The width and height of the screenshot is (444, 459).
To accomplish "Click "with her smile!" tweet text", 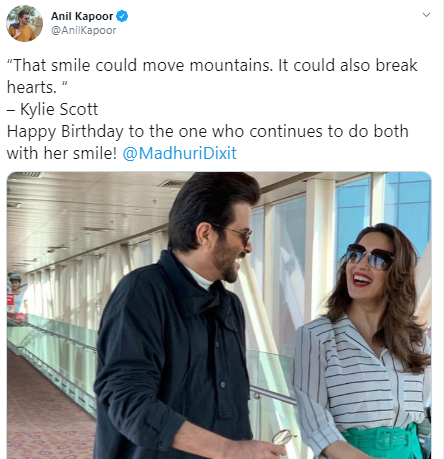I will point(62,153).
